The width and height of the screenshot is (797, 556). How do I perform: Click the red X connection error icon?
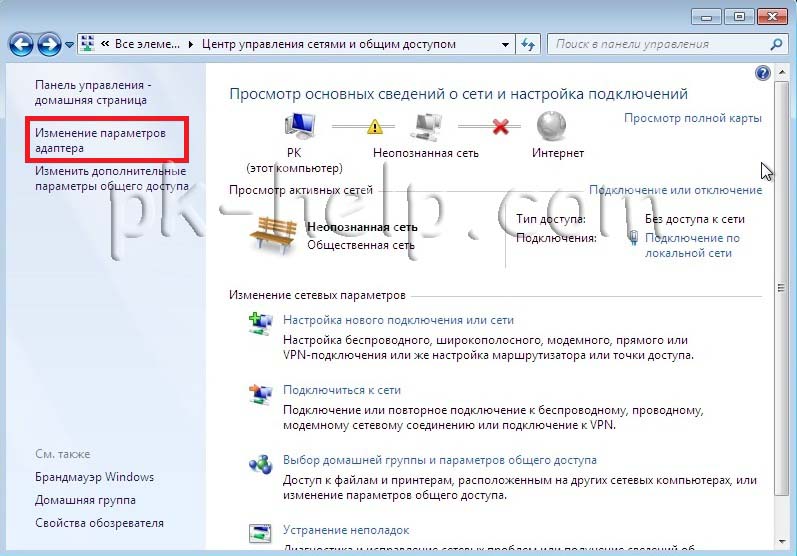(x=501, y=127)
